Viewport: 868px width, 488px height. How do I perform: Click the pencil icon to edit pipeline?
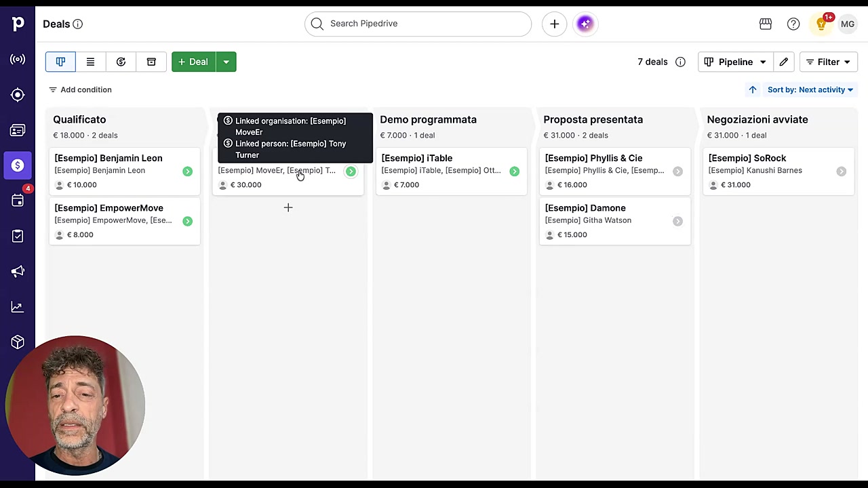click(783, 62)
